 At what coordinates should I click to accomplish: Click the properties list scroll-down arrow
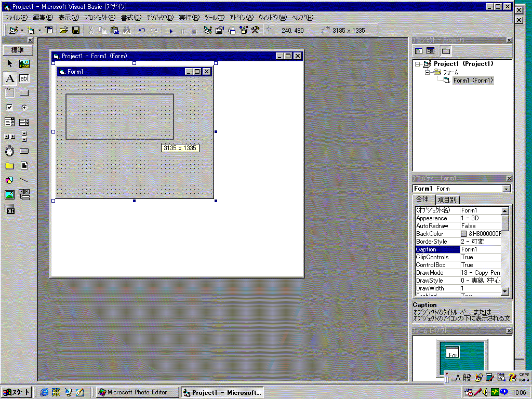[x=505, y=291]
